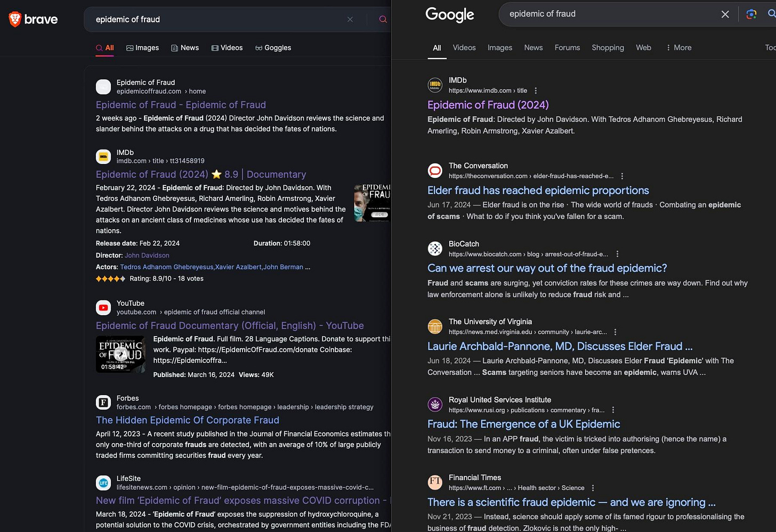Switch to the Videos tab in Google
Viewport: 776px width, 532px height.
coord(464,48)
